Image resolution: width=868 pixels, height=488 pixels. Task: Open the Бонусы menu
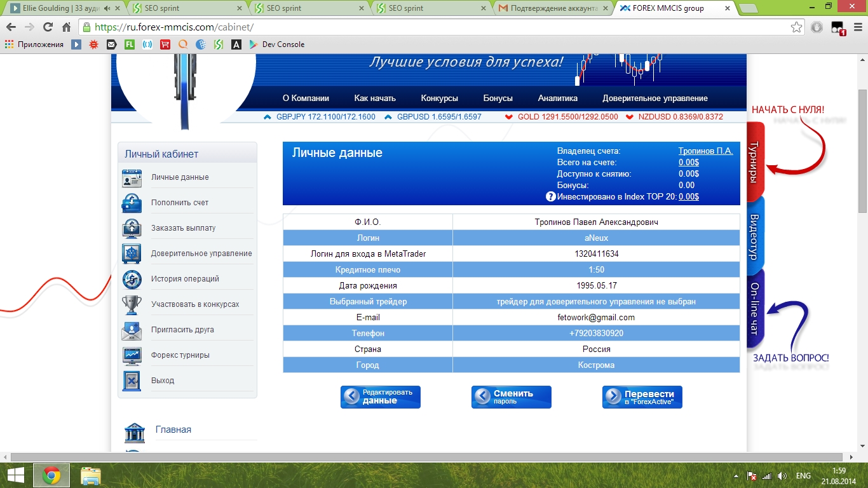498,98
